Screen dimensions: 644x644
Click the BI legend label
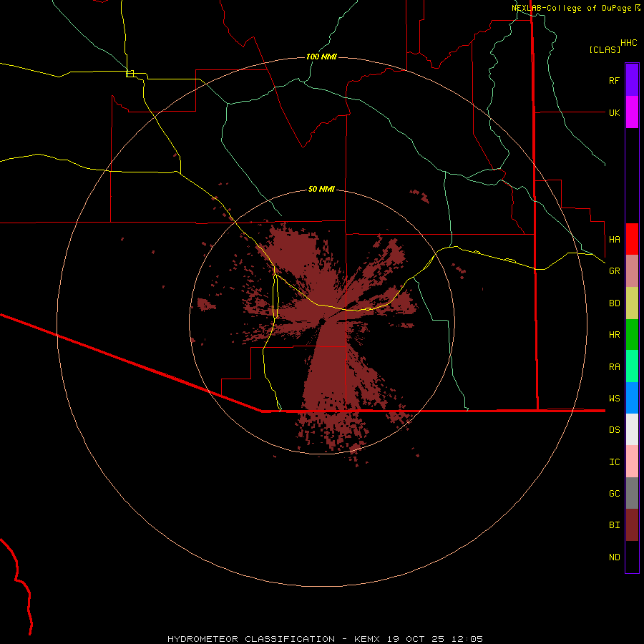614,525
